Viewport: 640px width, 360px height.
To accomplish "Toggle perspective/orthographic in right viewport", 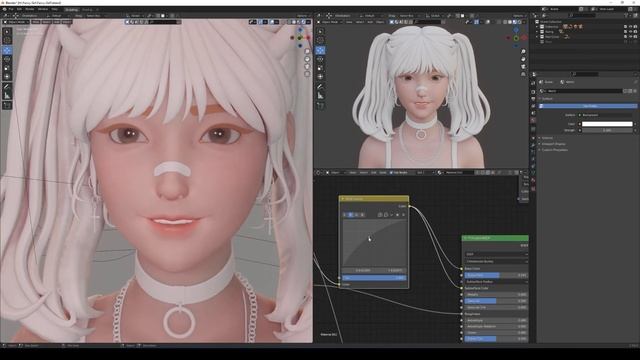I will 523,74.
